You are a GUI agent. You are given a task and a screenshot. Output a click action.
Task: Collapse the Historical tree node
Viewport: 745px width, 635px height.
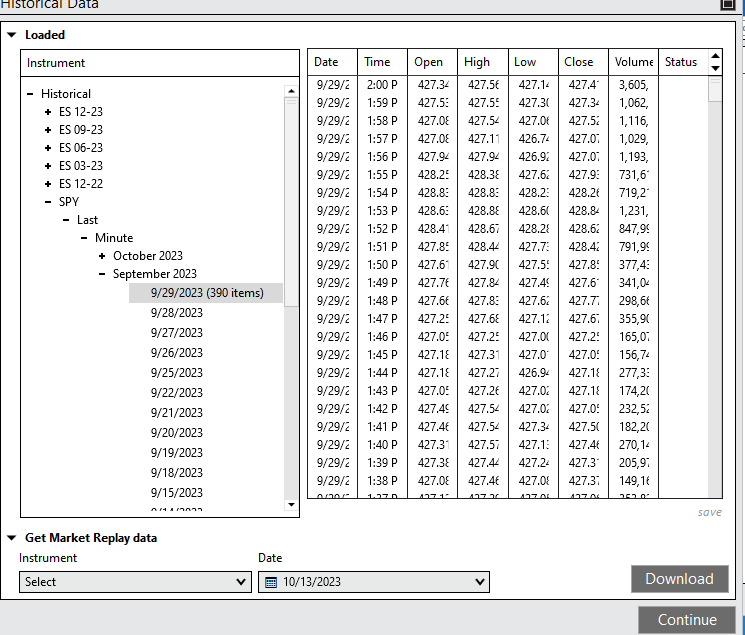(30, 94)
